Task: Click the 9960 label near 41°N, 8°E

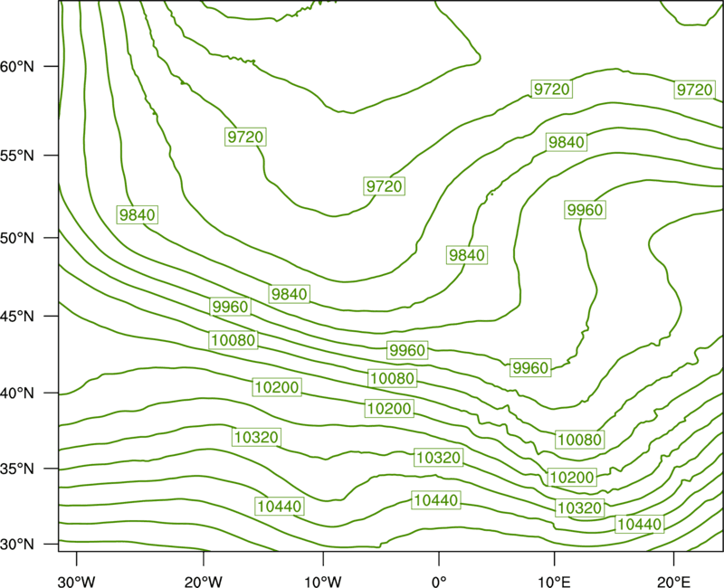Action: click(x=530, y=367)
